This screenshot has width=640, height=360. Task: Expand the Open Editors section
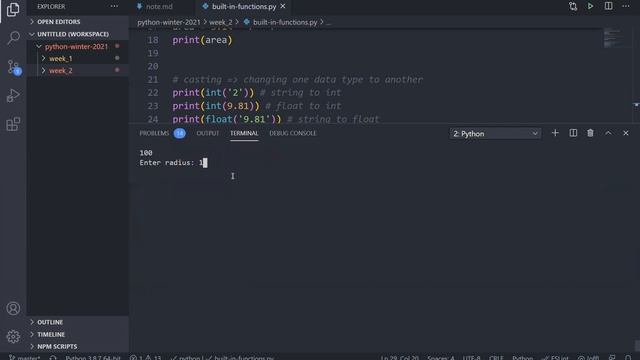(78, 22)
